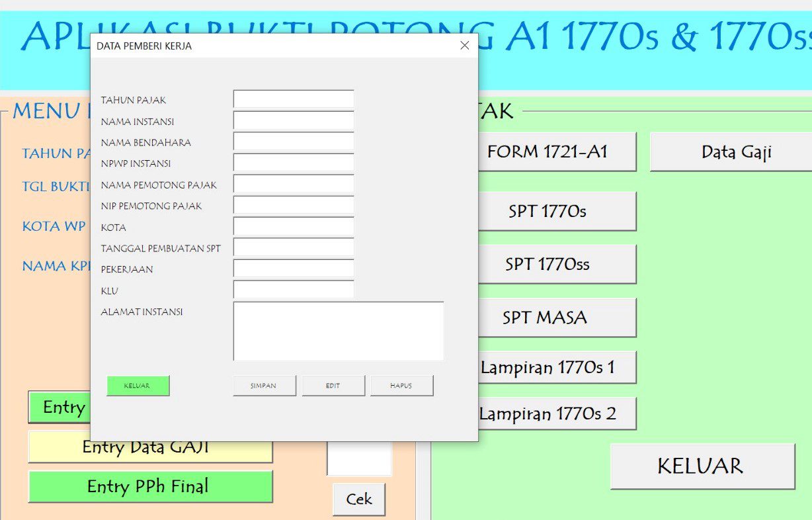Click the Entry PPh Final button
This screenshot has height=520, width=812.
pos(150,487)
